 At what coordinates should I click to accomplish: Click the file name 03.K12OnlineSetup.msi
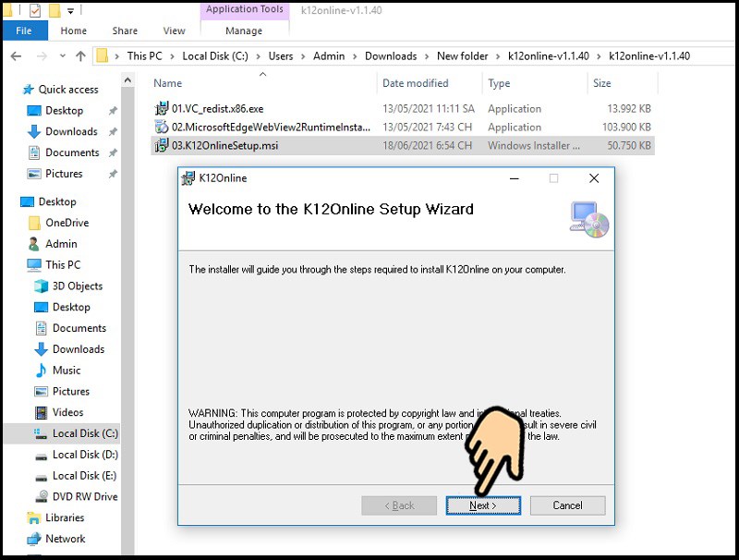tap(224, 145)
